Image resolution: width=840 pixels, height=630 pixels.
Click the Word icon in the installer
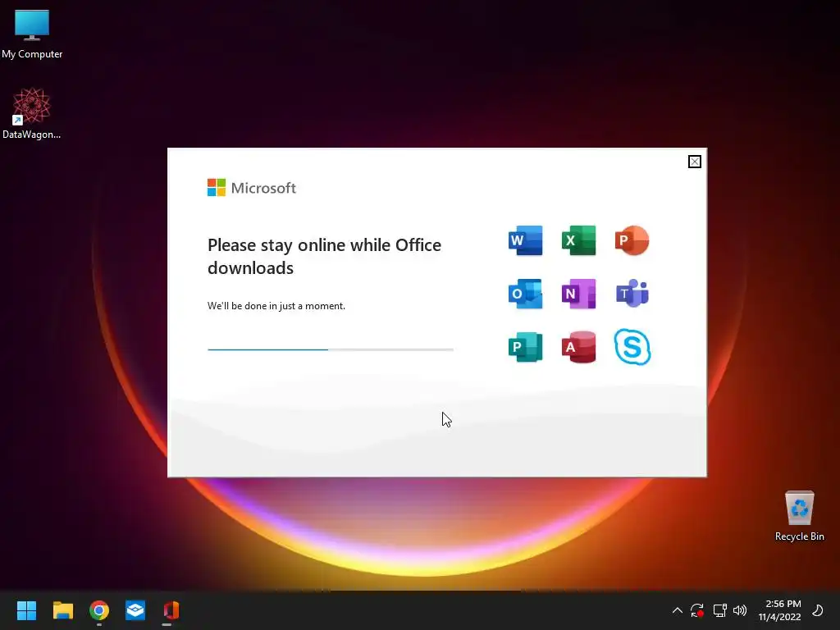[x=525, y=240]
